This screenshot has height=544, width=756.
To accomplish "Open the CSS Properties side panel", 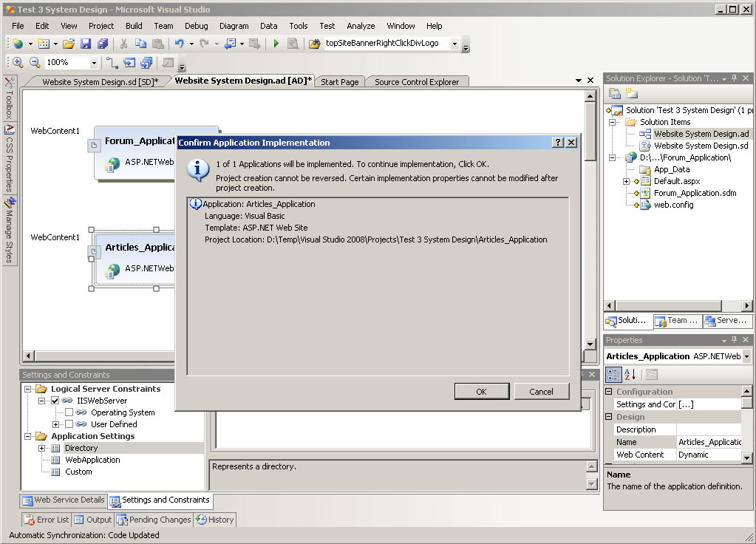I will (9, 159).
